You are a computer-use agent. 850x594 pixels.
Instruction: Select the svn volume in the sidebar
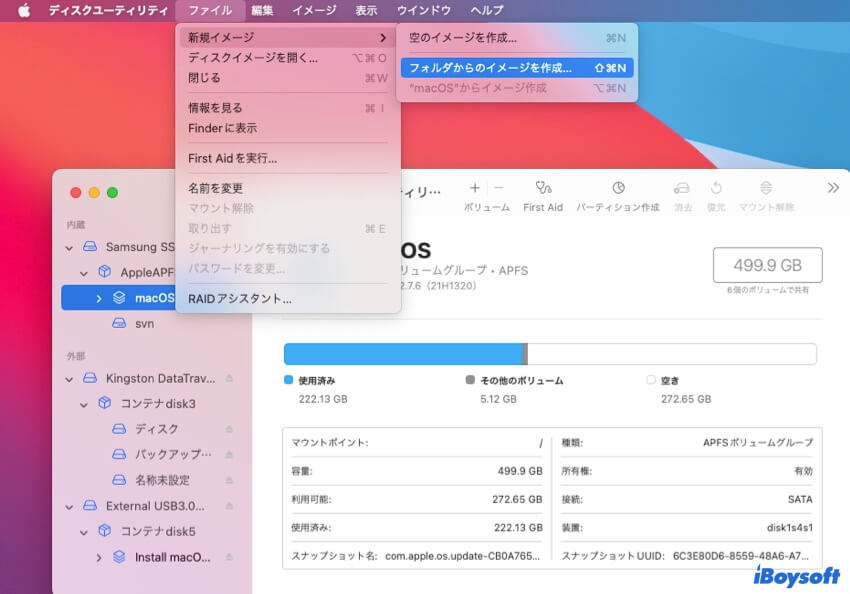coord(145,324)
